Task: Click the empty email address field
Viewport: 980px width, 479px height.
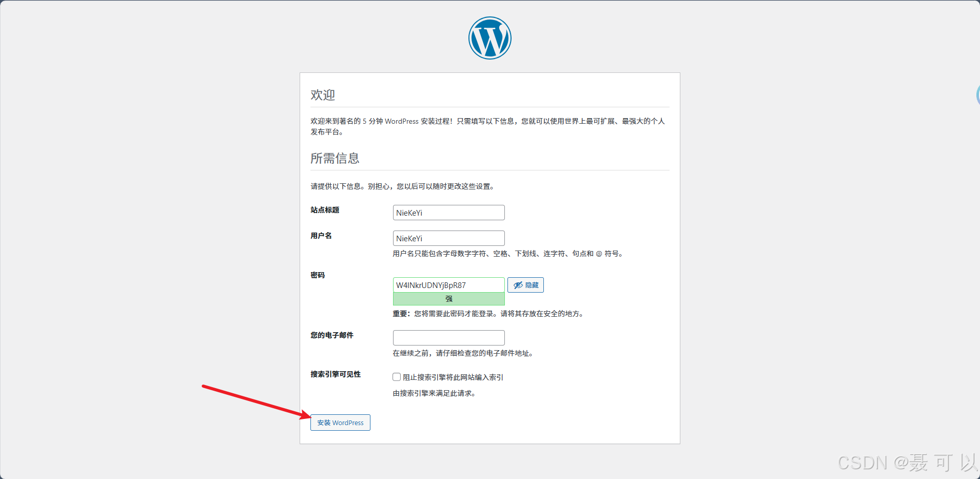Action: pyautogui.click(x=449, y=338)
